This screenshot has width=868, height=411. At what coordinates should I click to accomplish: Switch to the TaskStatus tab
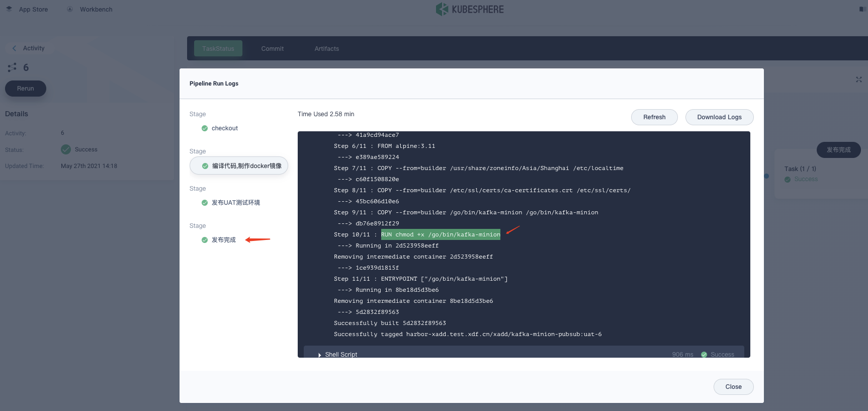218,48
